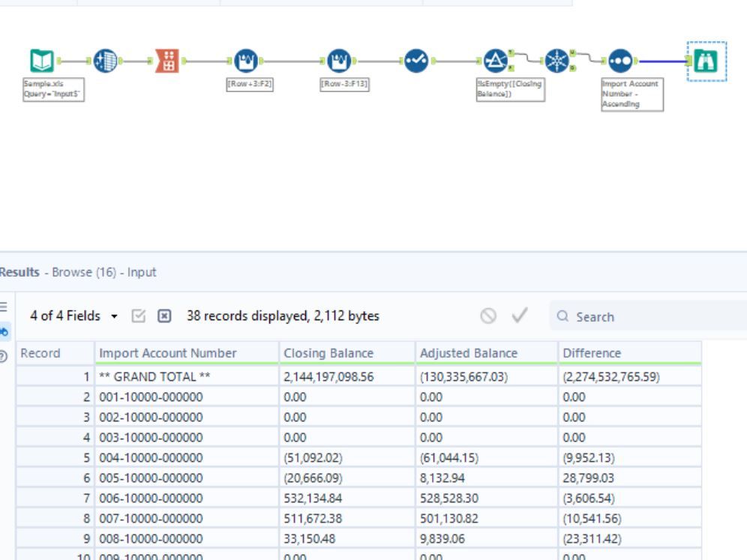Click the Auto Field tool icon
Screen dimensions: 747x560
[x=105, y=61]
